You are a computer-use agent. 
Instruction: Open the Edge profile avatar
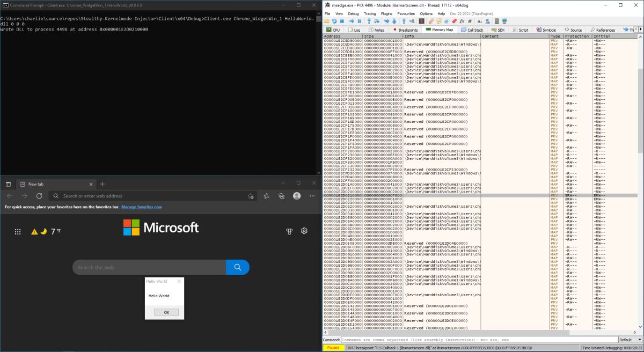tap(296, 196)
